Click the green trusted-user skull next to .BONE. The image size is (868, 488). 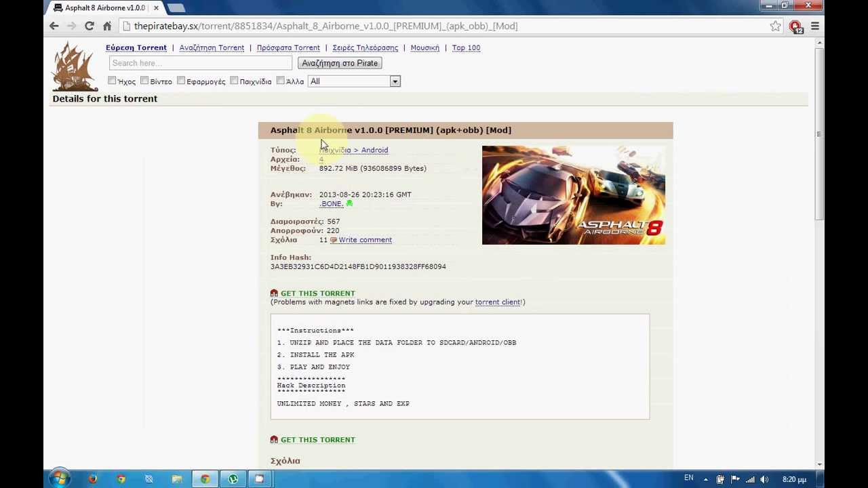coord(349,203)
